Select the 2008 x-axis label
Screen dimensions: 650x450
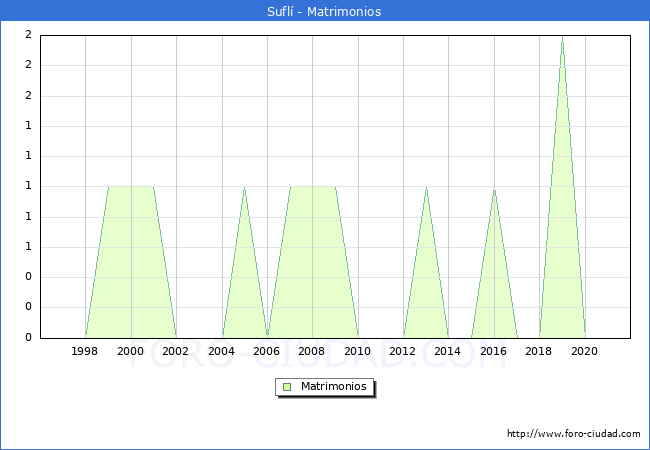(312, 351)
